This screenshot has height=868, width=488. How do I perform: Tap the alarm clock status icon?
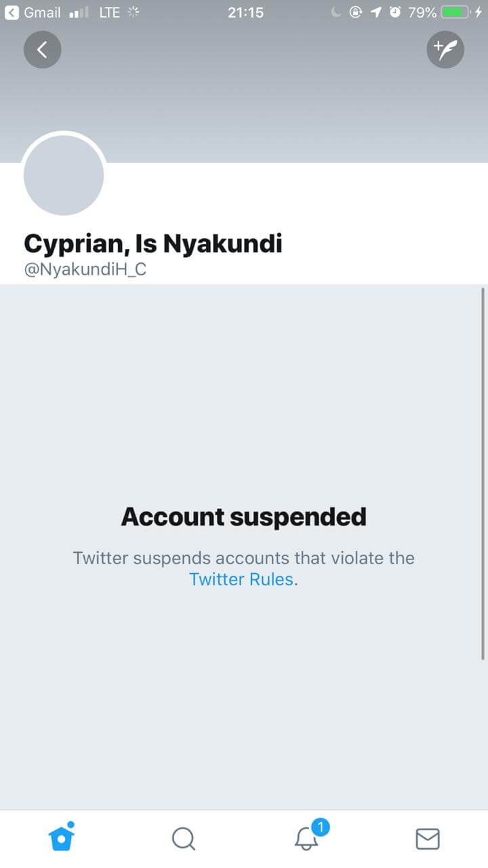(394, 12)
